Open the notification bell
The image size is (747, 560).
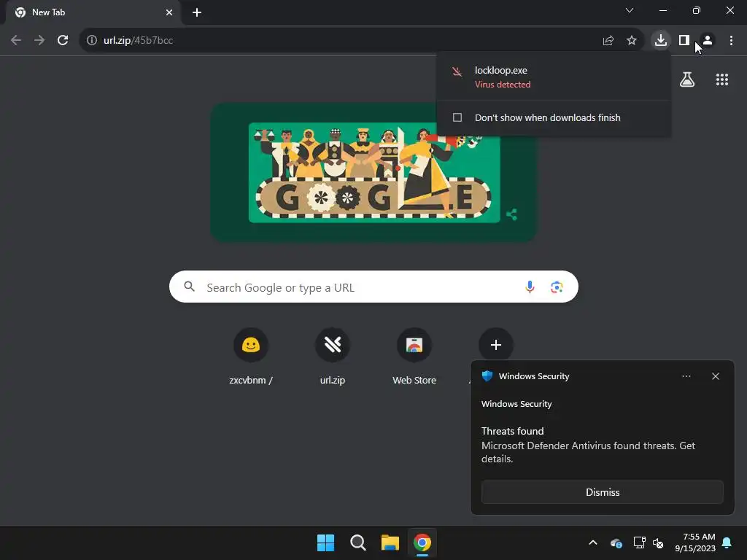tap(727, 542)
